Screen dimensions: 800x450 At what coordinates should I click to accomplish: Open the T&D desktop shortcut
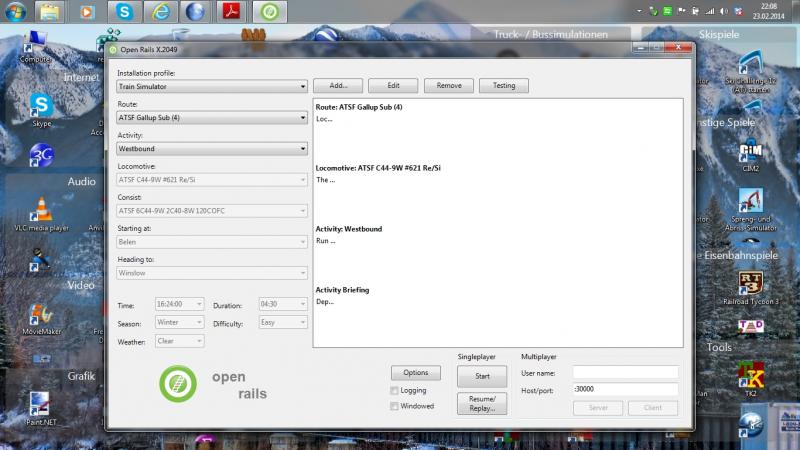click(751, 327)
